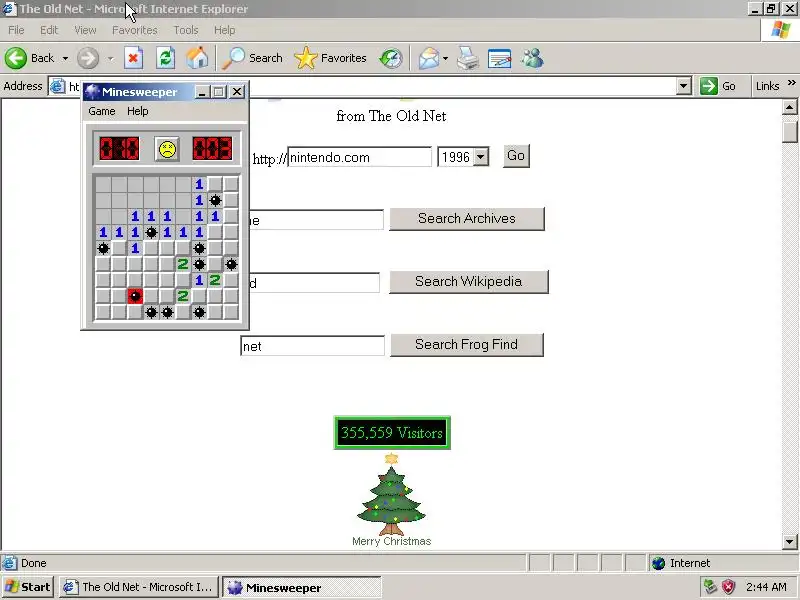This screenshot has height=600, width=800.
Task: Click the Windows flag logo in IE
Action: [x=780, y=30]
